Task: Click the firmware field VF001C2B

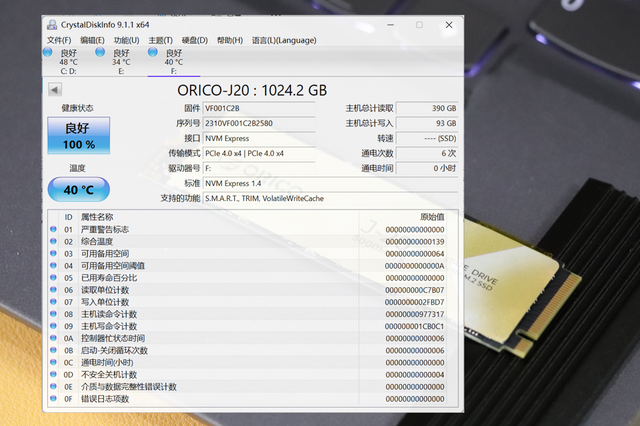Action: tap(259, 108)
